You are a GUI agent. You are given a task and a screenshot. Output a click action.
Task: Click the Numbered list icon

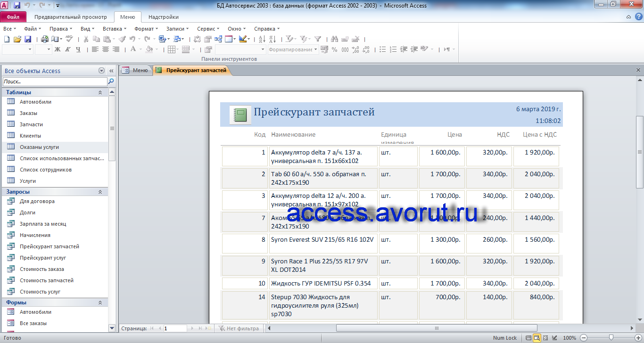[x=393, y=49]
